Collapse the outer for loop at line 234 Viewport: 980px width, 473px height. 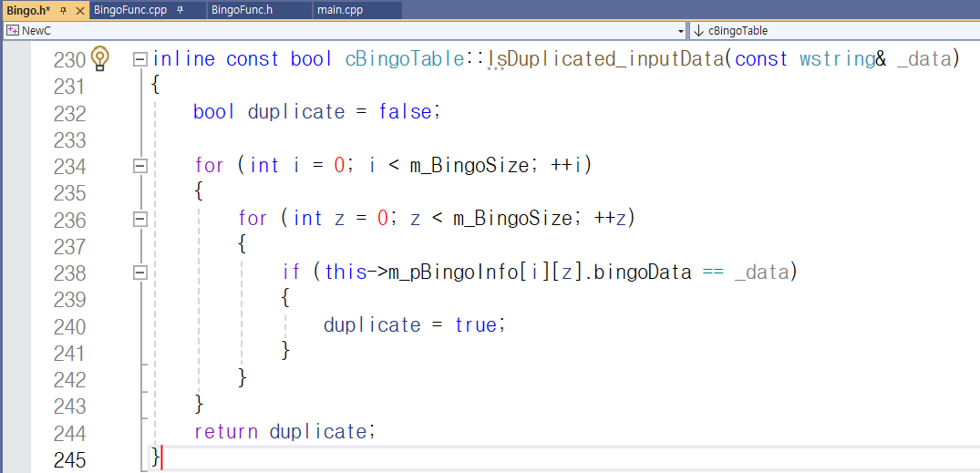pyautogui.click(x=140, y=166)
